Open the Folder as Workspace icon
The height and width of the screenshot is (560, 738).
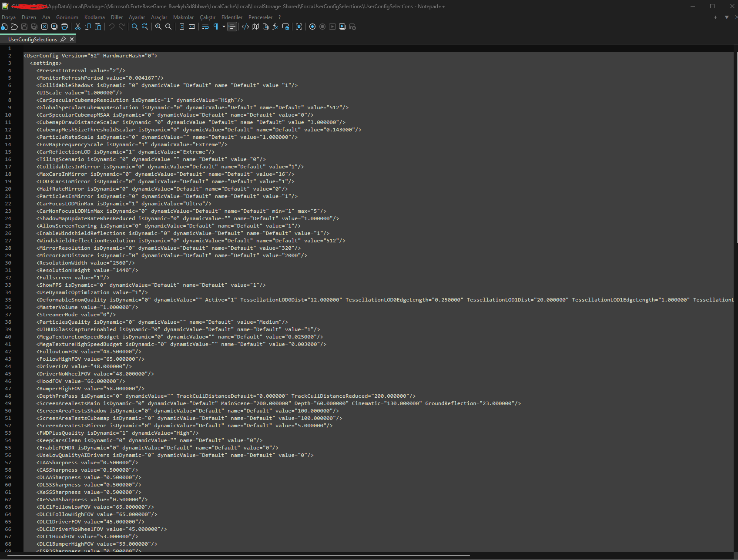pyautogui.click(x=285, y=27)
